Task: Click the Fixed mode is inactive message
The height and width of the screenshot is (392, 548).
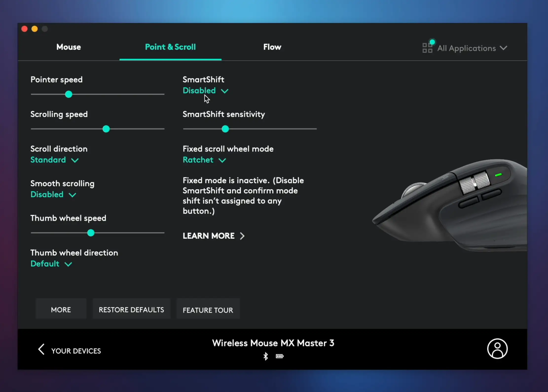Action: [243, 196]
